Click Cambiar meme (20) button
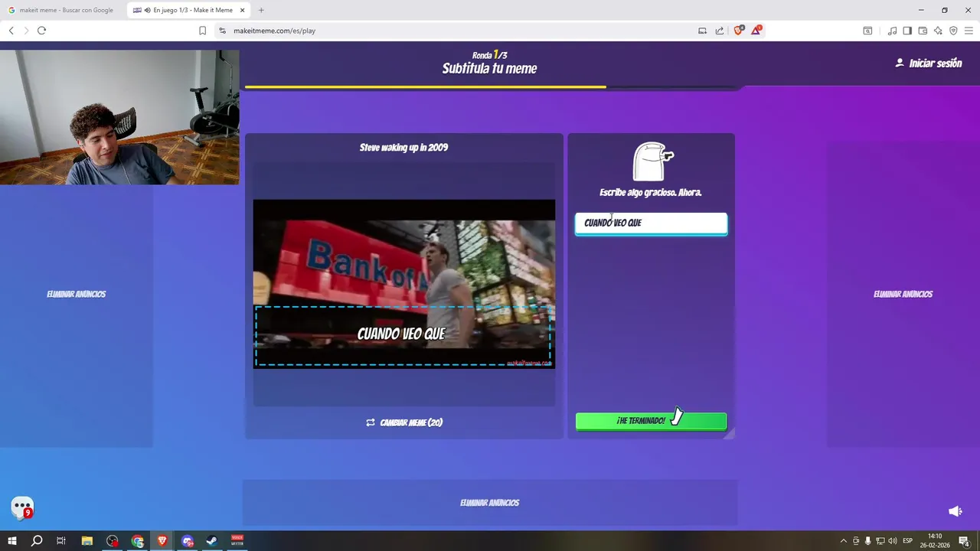980x551 pixels. coord(404,422)
